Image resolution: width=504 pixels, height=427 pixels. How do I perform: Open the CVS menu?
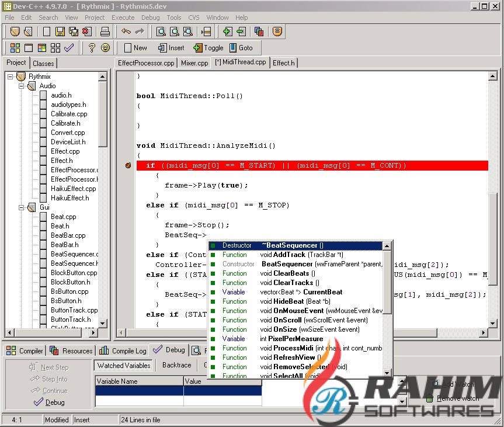pyautogui.click(x=194, y=18)
